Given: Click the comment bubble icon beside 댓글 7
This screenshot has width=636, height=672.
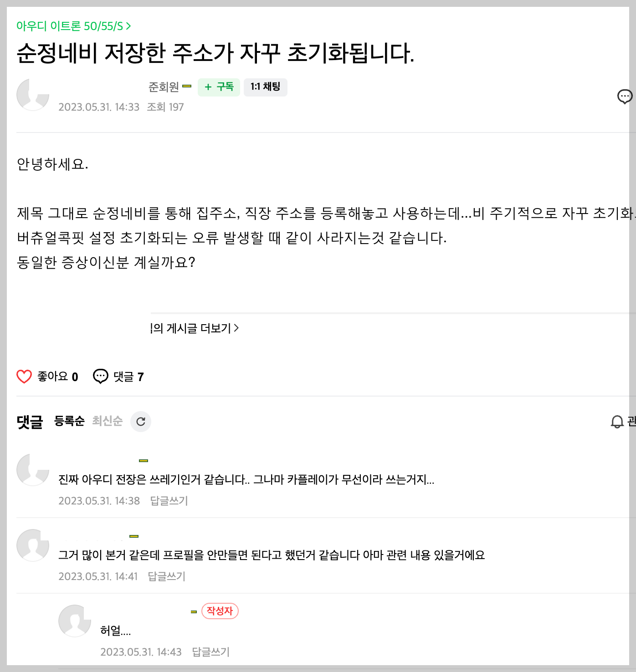Looking at the screenshot, I should 100,377.
